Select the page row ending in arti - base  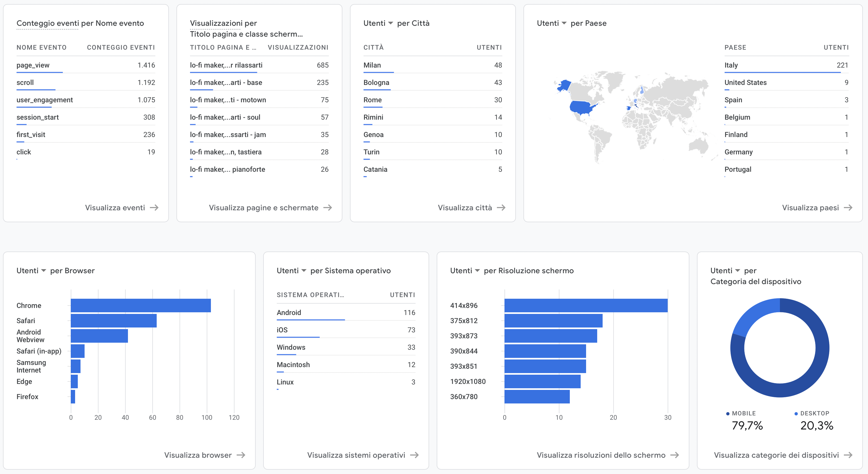coord(259,83)
